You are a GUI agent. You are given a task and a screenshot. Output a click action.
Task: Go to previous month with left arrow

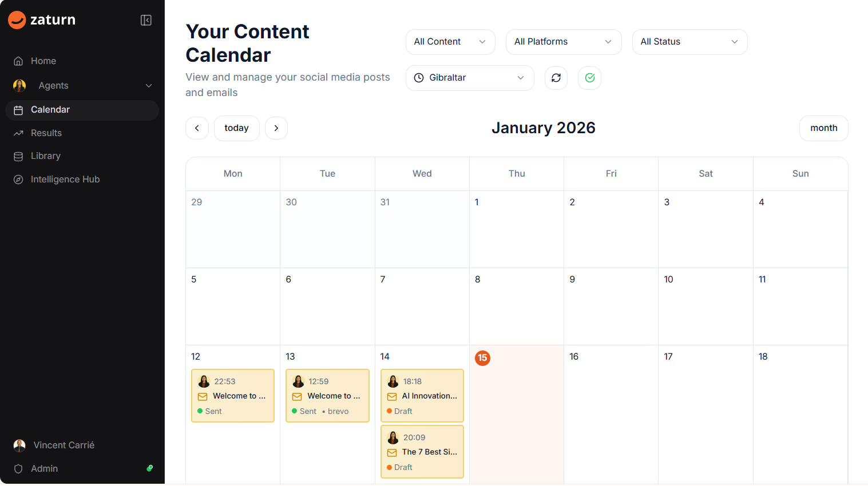pyautogui.click(x=197, y=128)
